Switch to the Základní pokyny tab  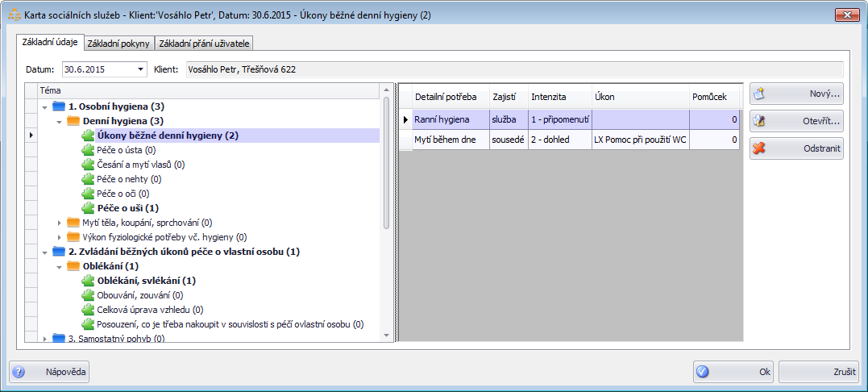pos(118,44)
